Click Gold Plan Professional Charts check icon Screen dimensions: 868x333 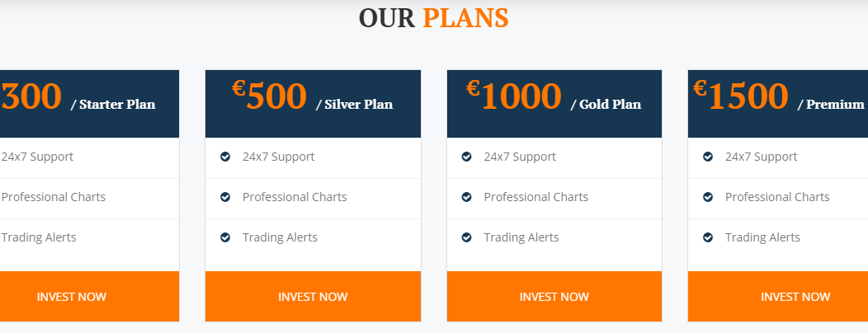point(467,197)
